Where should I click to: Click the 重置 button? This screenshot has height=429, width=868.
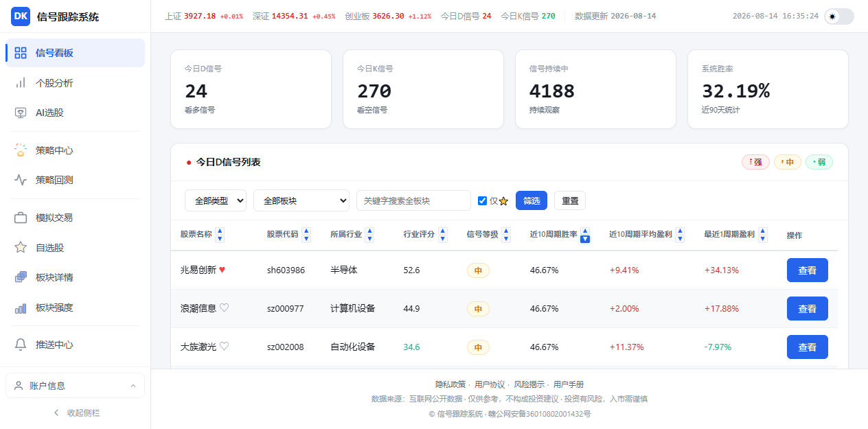[x=570, y=201]
